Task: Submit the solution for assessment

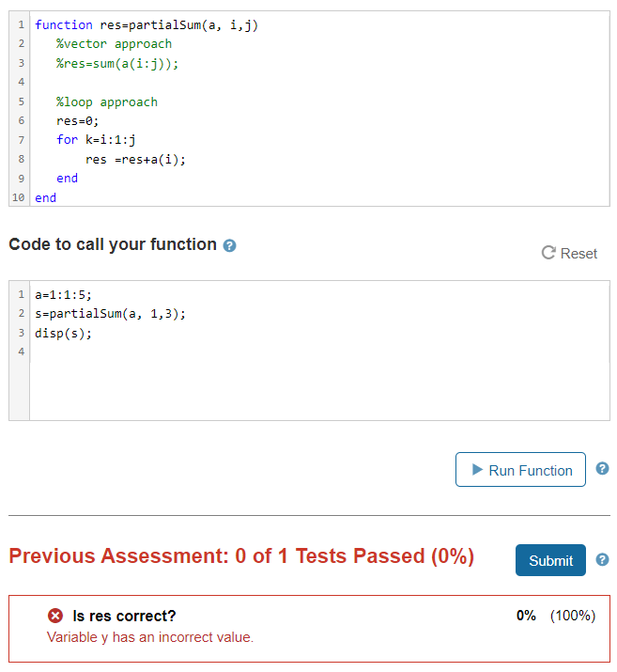Action: click(550, 560)
